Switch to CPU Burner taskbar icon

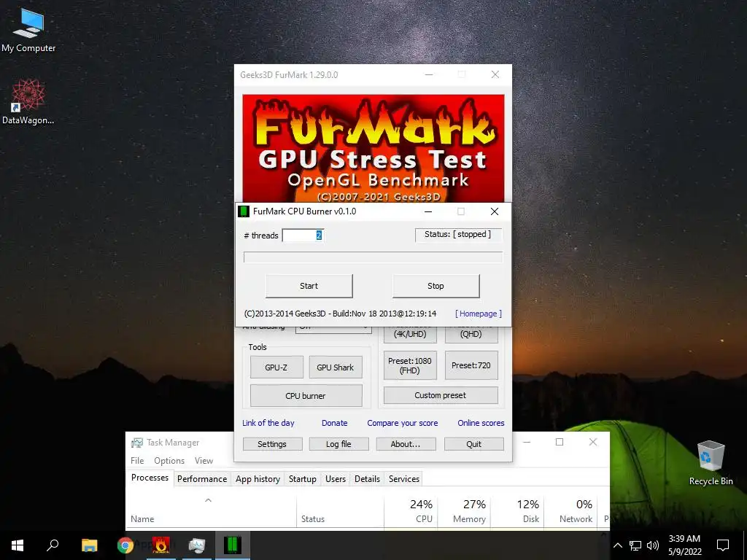tap(233, 545)
